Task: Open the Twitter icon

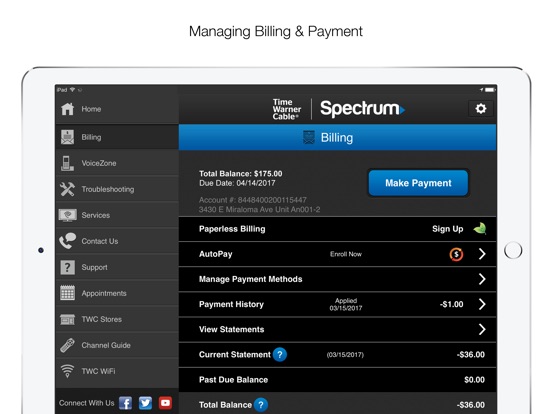Action: 145,403
